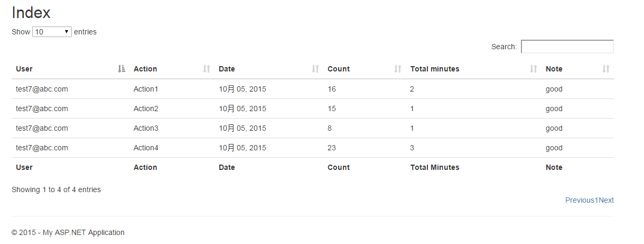Sort the Note column via arrows icon
The image size is (644, 244).
click(606, 69)
